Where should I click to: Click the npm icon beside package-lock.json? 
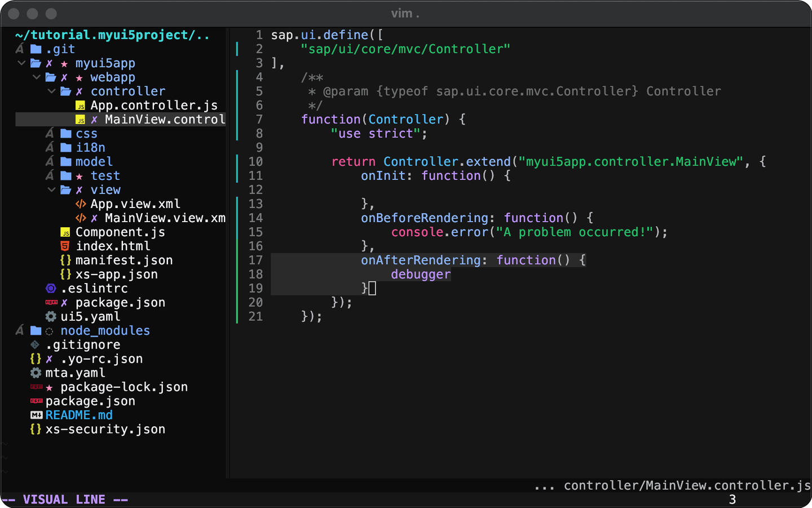point(37,387)
